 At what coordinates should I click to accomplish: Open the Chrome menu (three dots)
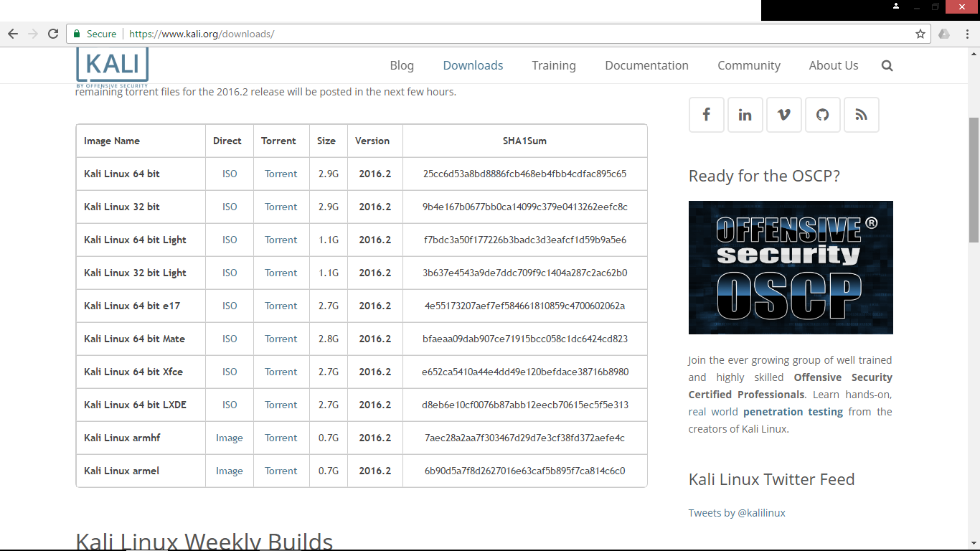tap(966, 34)
